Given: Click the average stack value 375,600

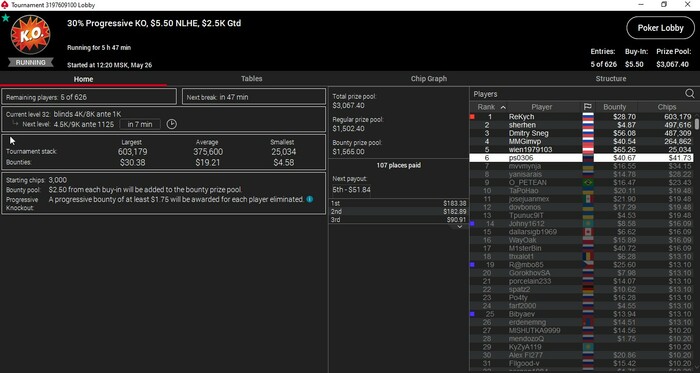Looking at the screenshot, I should 208,152.
